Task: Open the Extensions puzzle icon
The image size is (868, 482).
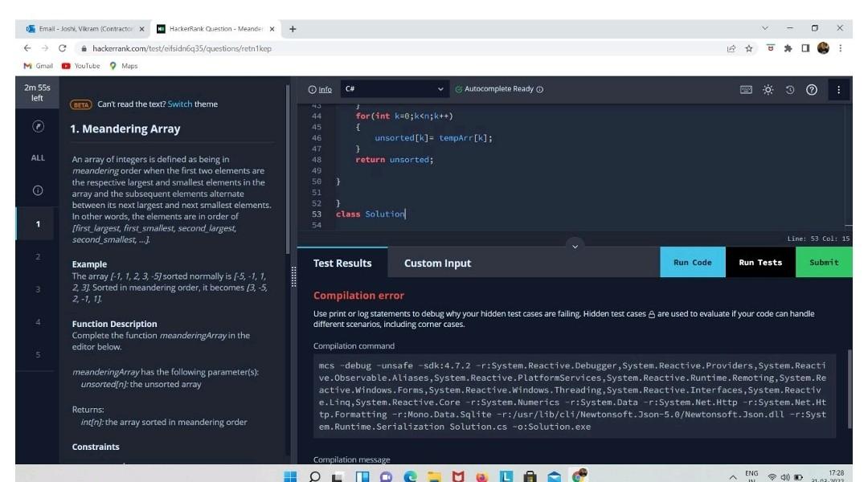Action: pos(788,48)
